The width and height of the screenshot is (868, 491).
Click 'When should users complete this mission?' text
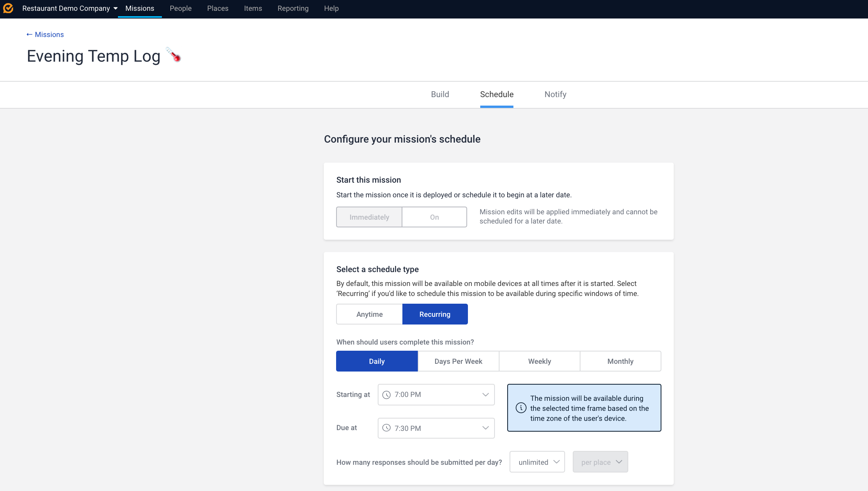pos(405,342)
